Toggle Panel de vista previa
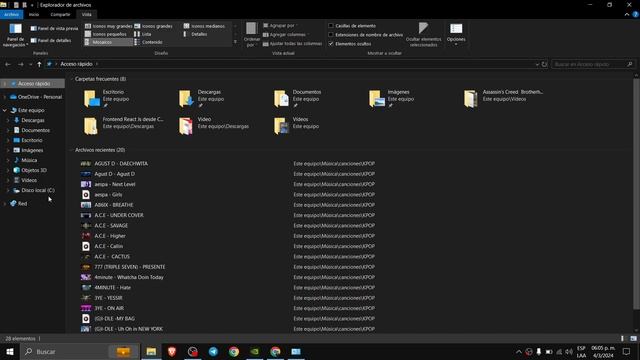 click(x=54, y=29)
